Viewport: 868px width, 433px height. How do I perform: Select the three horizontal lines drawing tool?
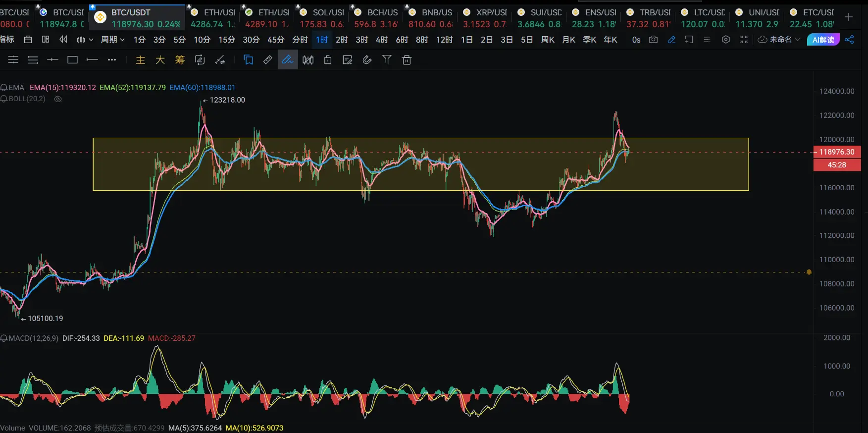[33, 60]
